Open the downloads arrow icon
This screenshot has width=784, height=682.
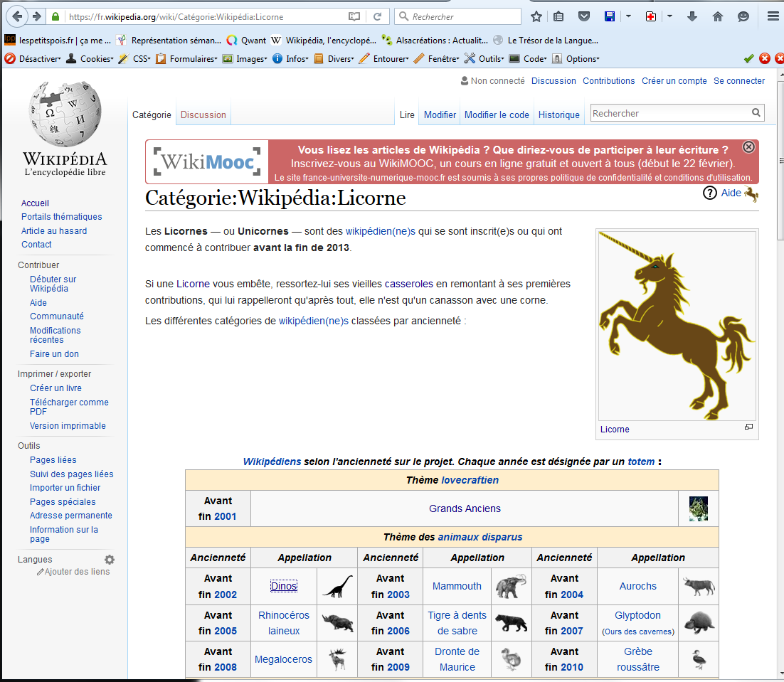[692, 16]
